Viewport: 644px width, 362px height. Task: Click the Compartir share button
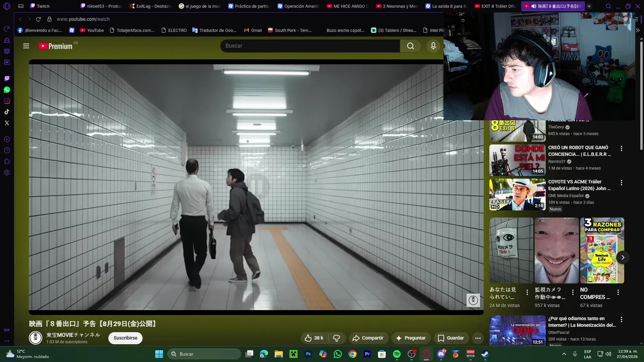coord(368,338)
